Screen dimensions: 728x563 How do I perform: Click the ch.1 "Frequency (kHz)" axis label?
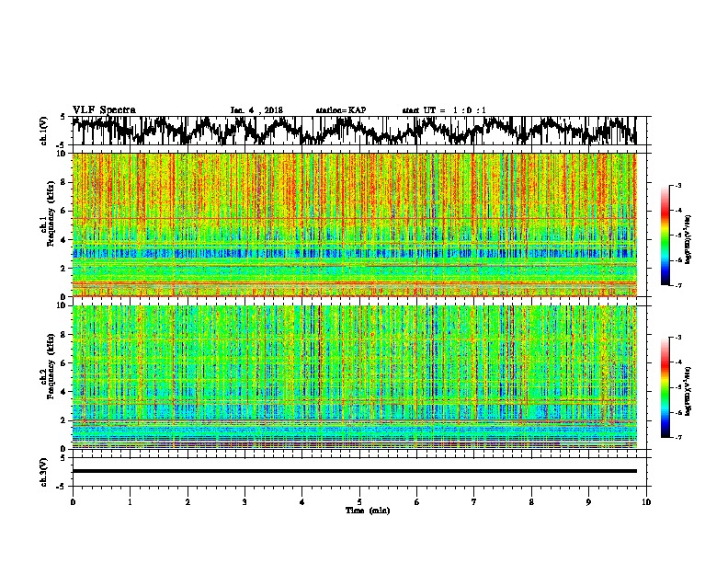click(x=51, y=214)
